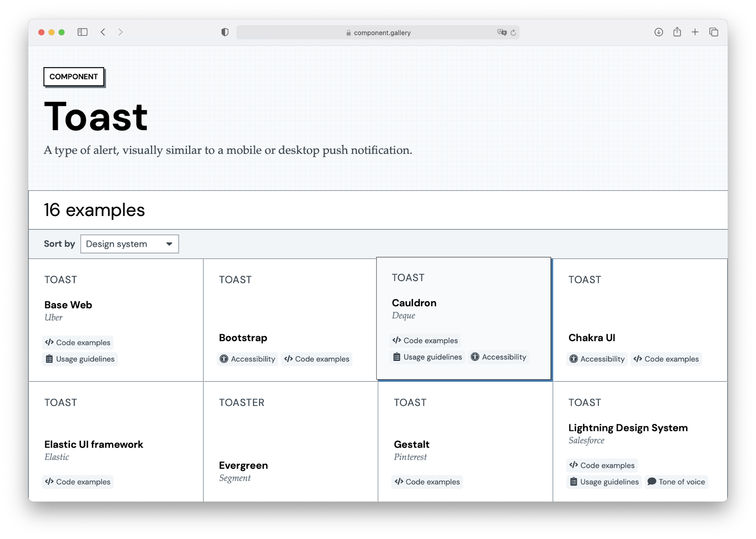Click Usage guidelines tag on Cauldron card

[x=427, y=357]
